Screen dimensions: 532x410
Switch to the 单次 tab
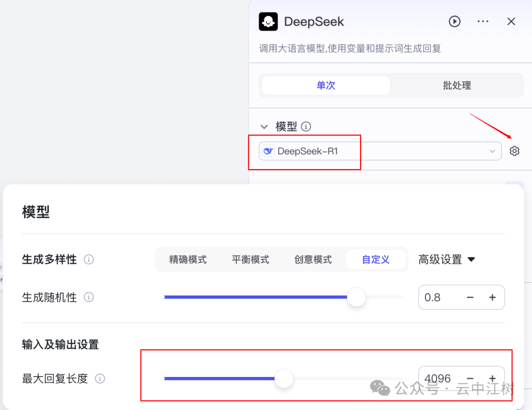(326, 85)
